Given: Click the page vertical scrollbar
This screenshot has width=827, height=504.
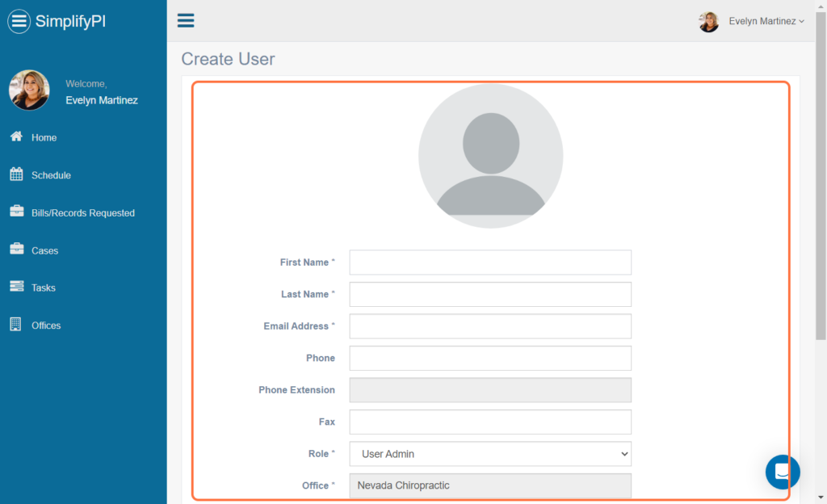Looking at the screenshot, I should pyautogui.click(x=821, y=177).
